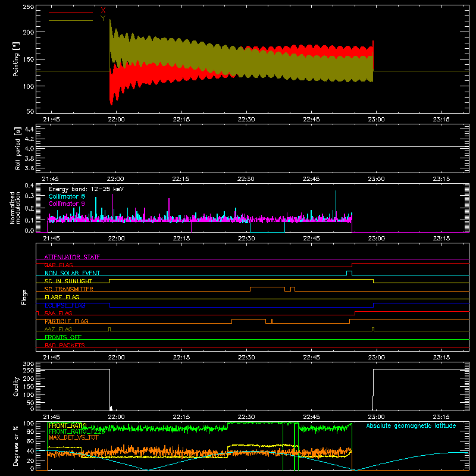The height and width of the screenshot is (476, 476).
Task: Click the first AAZ_FLAG pulse near 22:00
Action: (x=109, y=330)
